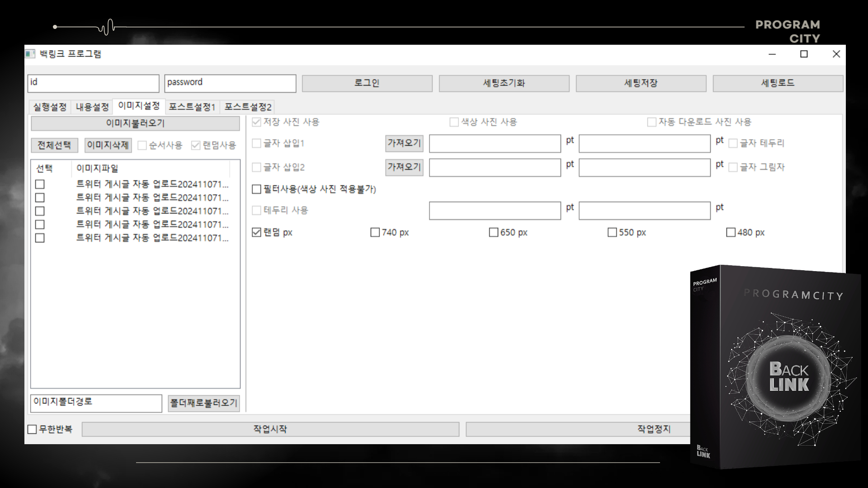Click 가져오기 button in 글자 삽입2 row
Image resolution: width=868 pixels, height=488 pixels.
[404, 167]
